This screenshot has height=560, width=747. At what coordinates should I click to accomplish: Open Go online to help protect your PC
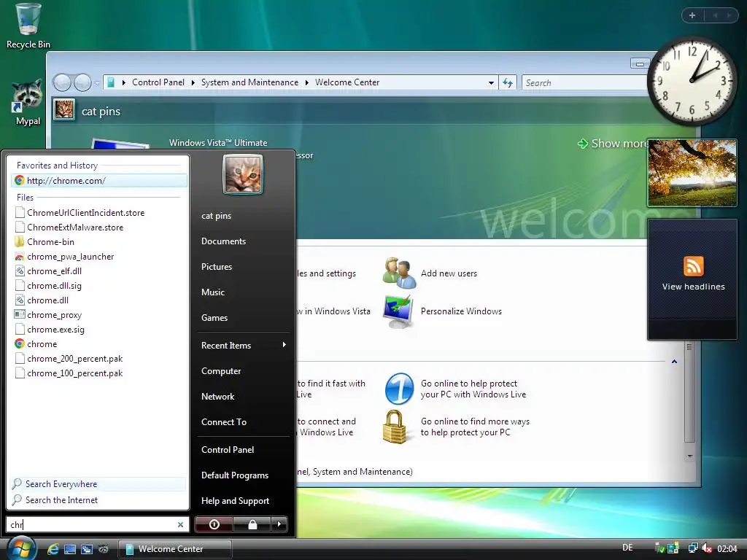456,389
